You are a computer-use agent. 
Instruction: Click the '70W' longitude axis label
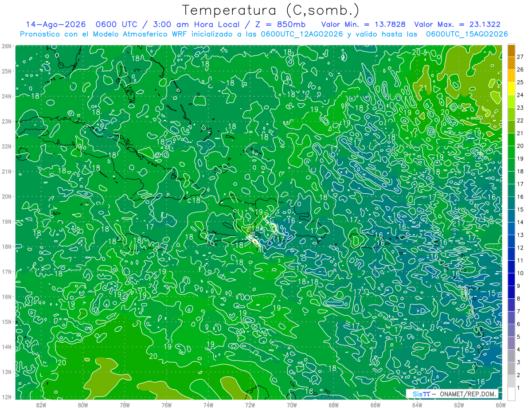click(292, 404)
